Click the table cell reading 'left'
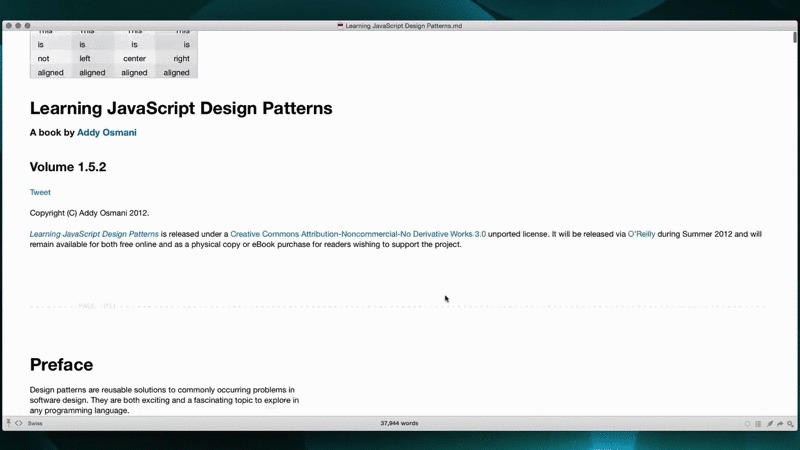 [85, 59]
